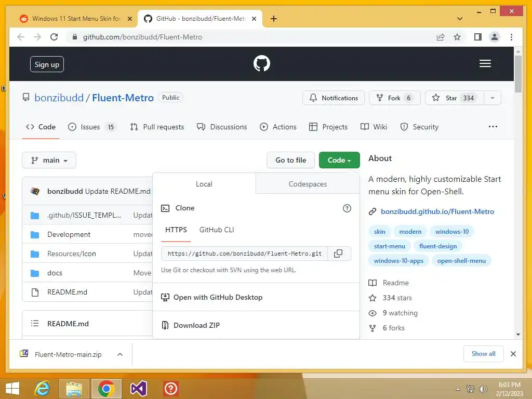
Task: Click the page vertical scrollbar thumb
Action: (518, 74)
